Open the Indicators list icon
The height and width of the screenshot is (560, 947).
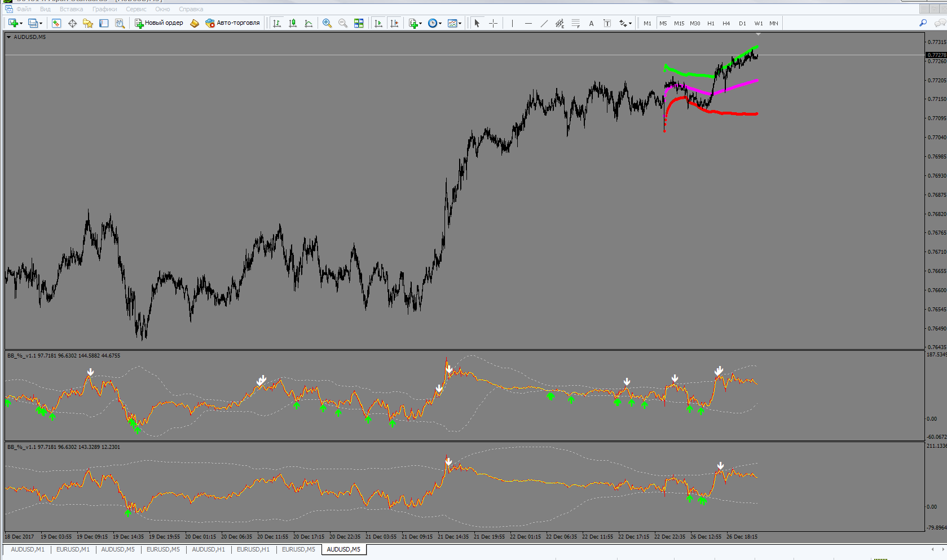(x=413, y=23)
